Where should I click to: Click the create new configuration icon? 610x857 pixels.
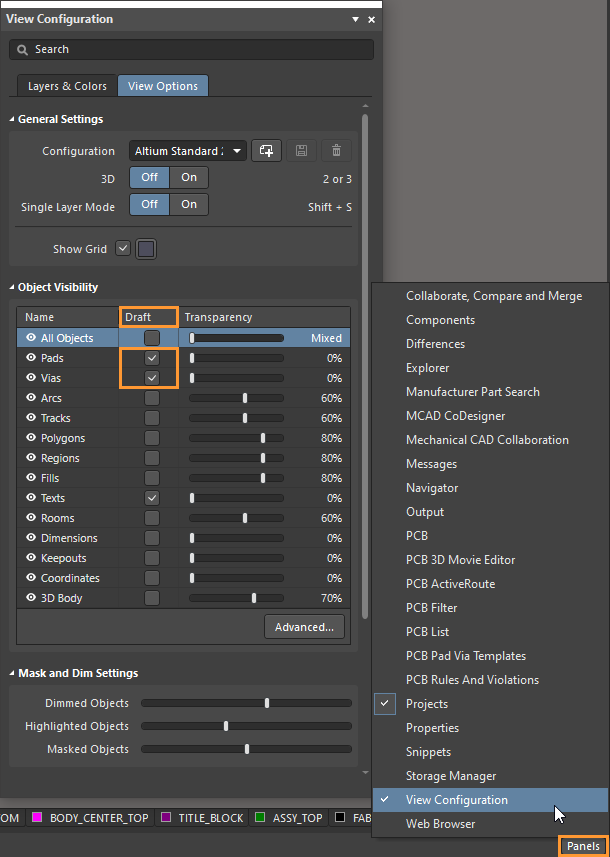coord(266,151)
